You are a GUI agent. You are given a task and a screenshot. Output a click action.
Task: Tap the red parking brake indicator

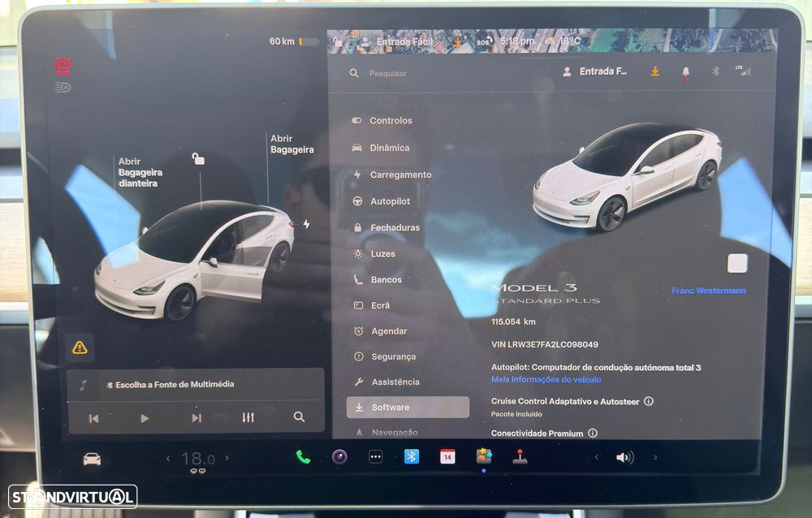click(x=63, y=66)
